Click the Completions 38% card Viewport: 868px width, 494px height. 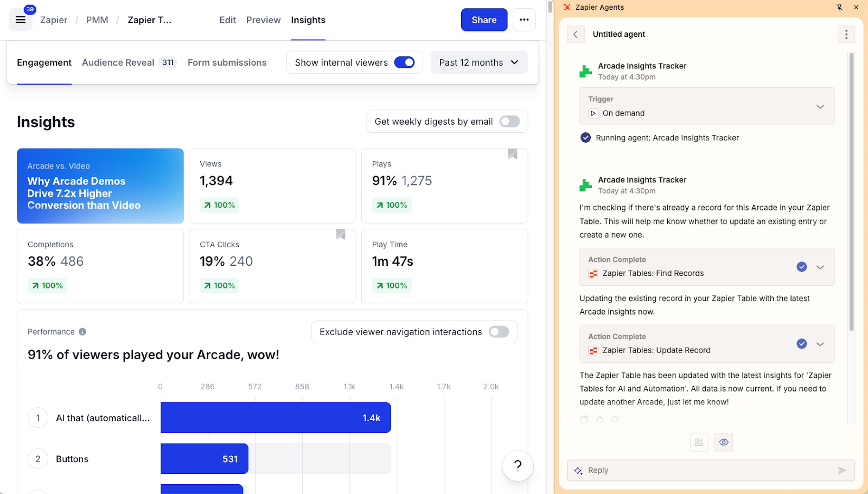100,266
